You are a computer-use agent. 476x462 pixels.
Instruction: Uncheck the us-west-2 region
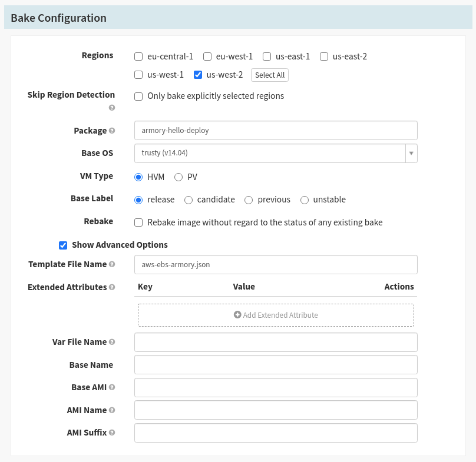click(x=198, y=75)
